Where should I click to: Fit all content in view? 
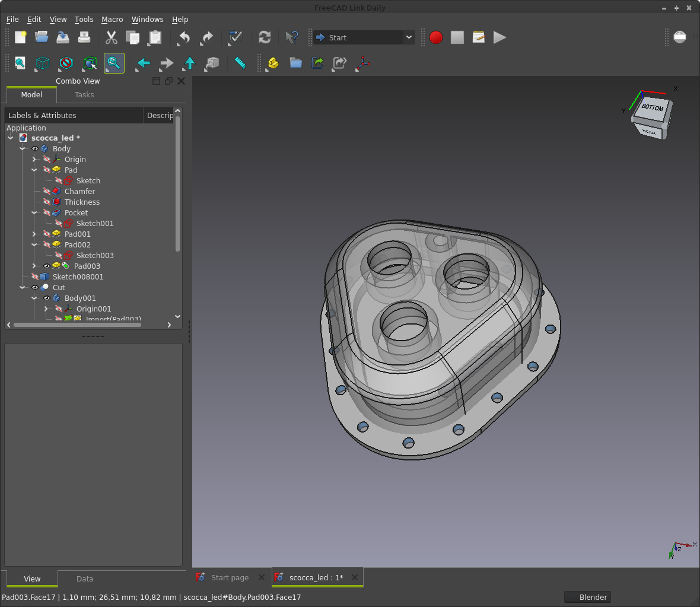pos(20,63)
